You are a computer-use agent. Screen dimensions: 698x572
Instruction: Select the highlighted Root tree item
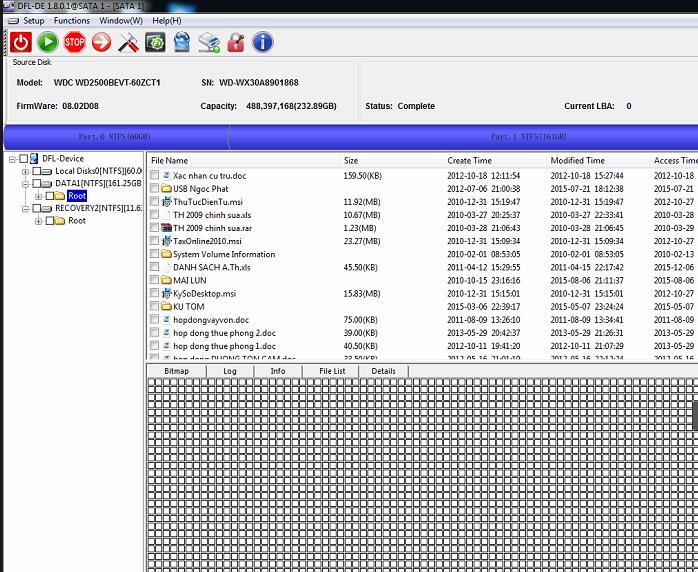pos(77,196)
